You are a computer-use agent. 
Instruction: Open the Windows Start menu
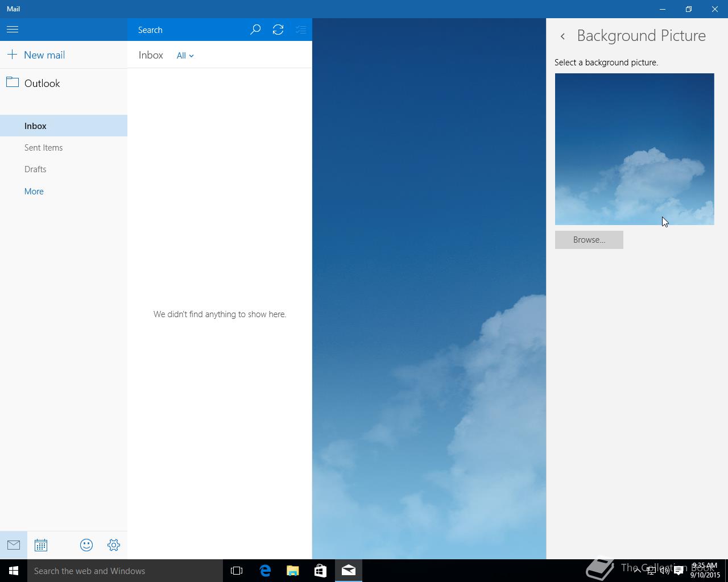pyautogui.click(x=14, y=571)
